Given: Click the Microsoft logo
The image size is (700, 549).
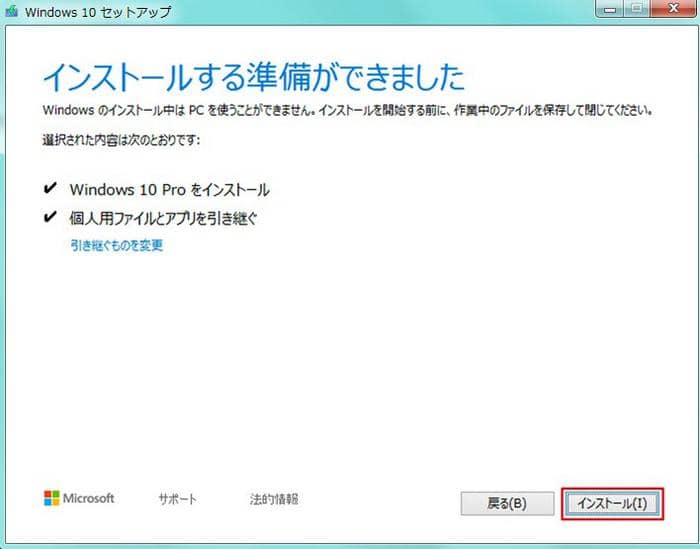Looking at the screenshot, I should point(79,498).
